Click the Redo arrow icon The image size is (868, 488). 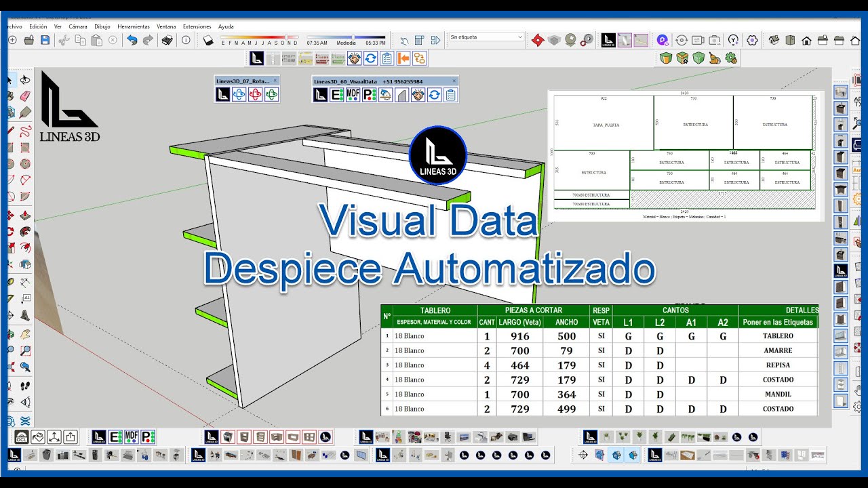tap(147, 40)
